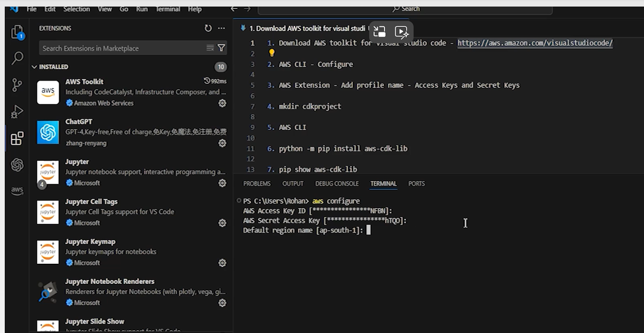The height and width of the screenshot is (333, 644).
Task: Click the video sparkle overlay icon
Action: (x=402, y=32)
